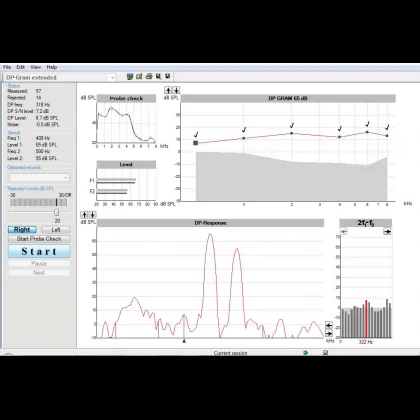
Task: Click the down arrow above the DP-Gram graph
Action: pyautogui.click(x=176, y=90)
